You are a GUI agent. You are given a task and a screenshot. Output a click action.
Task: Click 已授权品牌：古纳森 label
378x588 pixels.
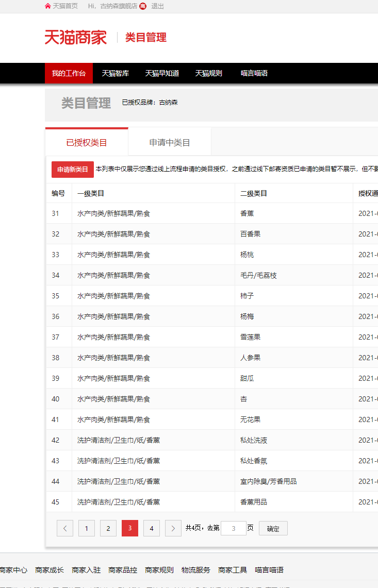coord(150,103)
